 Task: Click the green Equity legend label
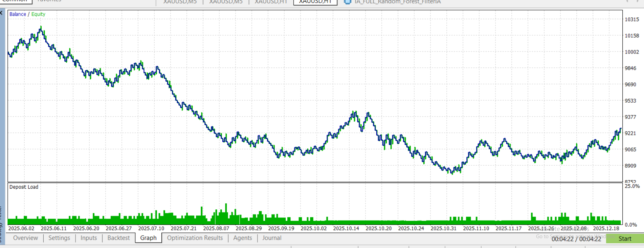pos(38,14)
